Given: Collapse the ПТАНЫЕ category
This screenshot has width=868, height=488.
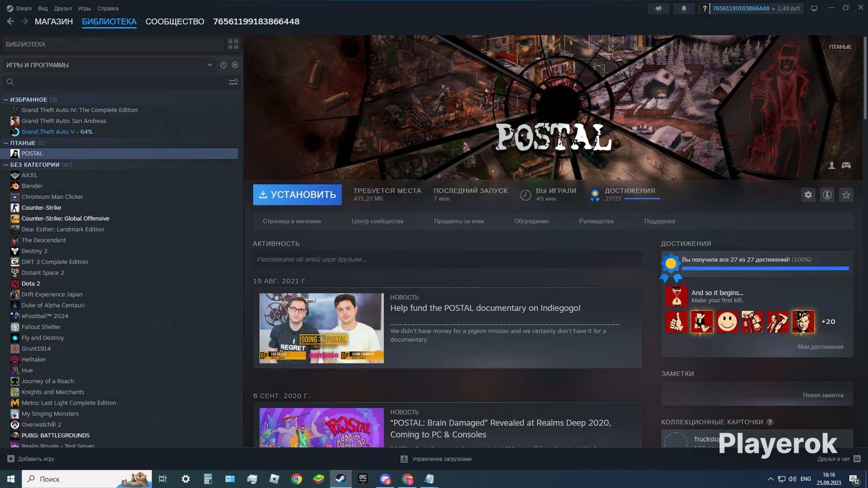Looking at the screenshot, I should click(x=6, y=143).
